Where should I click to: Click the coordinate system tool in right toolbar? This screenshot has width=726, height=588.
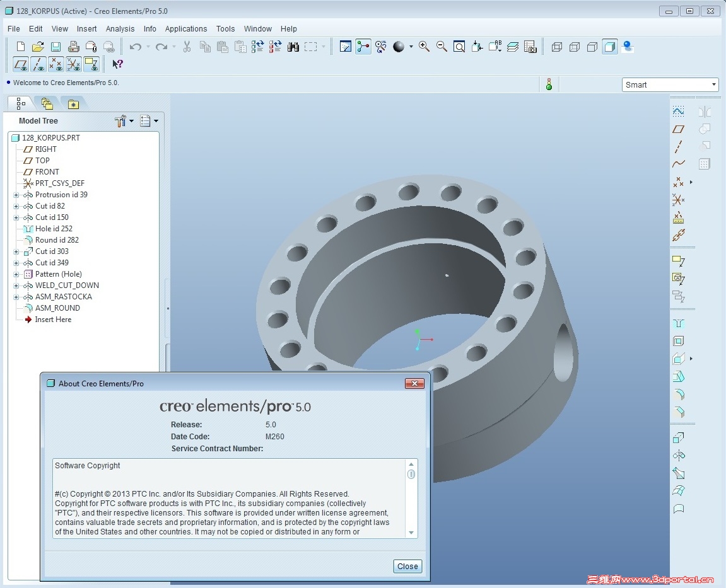pyautogui.click(x=678, y=199)
